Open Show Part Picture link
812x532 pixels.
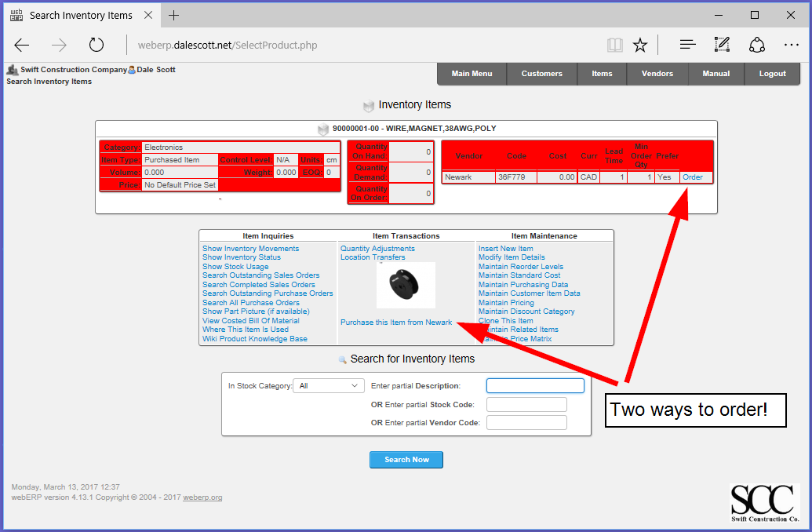256,312
